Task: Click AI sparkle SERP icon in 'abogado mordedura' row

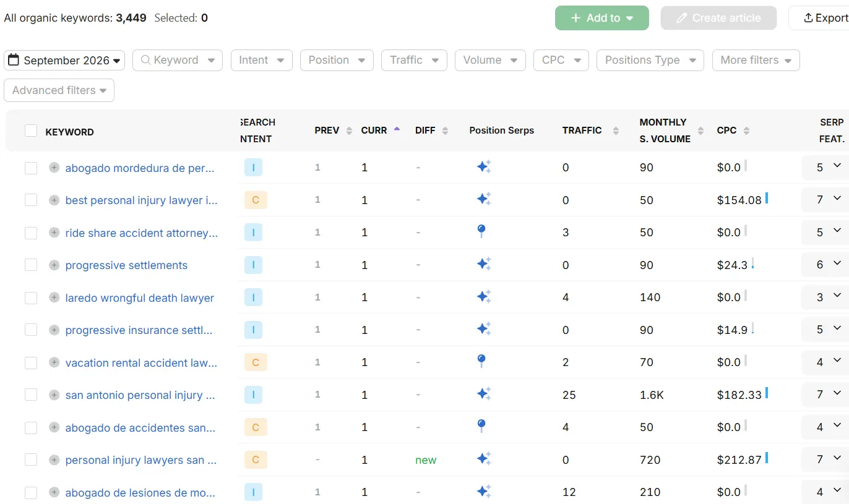Action: click(x=484, y=167)
